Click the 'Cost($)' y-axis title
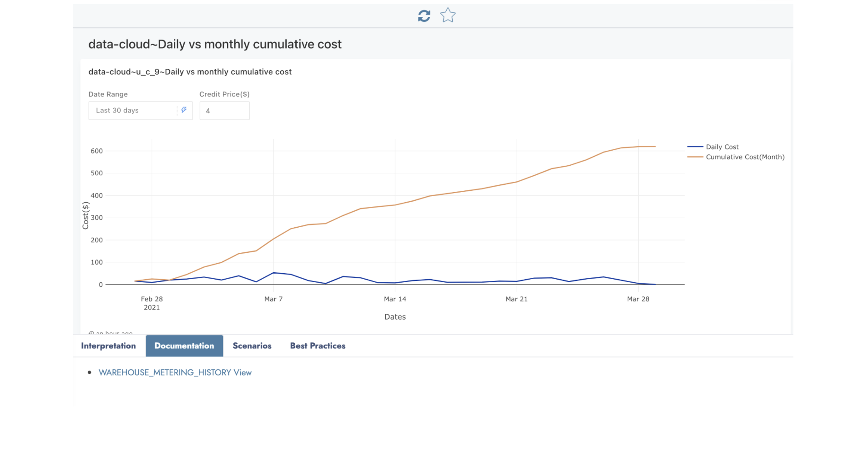The image size is (868, 469). click(86, 215)
